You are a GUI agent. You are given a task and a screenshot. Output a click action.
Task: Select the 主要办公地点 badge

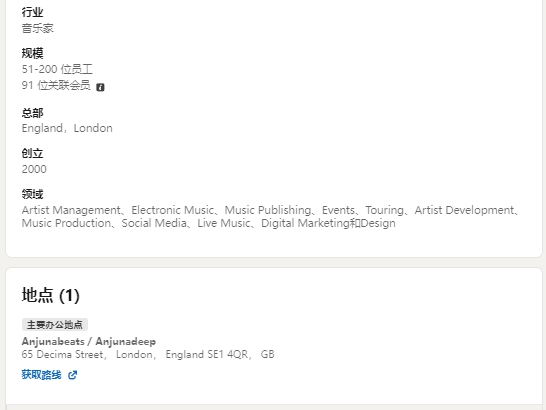(x=55, y=325)
